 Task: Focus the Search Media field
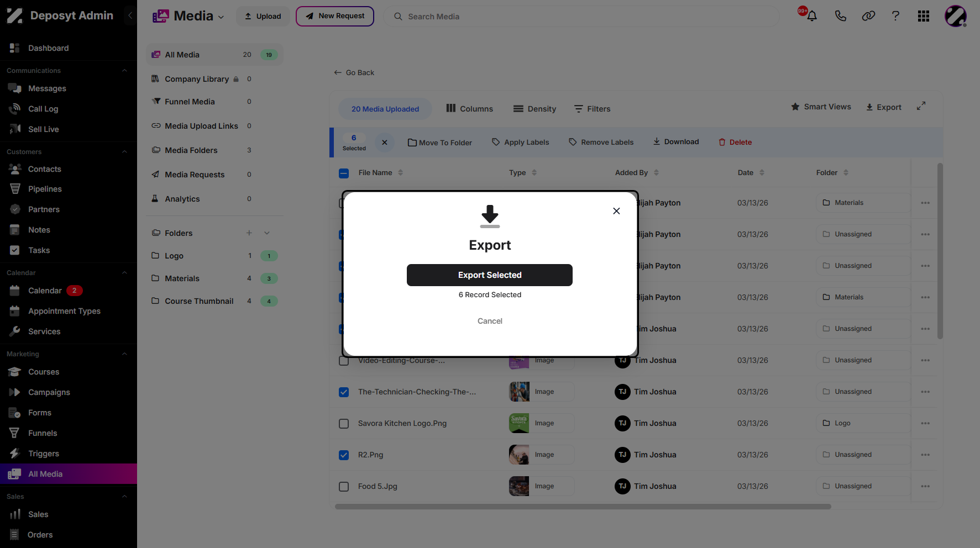[x=581, y=17]
